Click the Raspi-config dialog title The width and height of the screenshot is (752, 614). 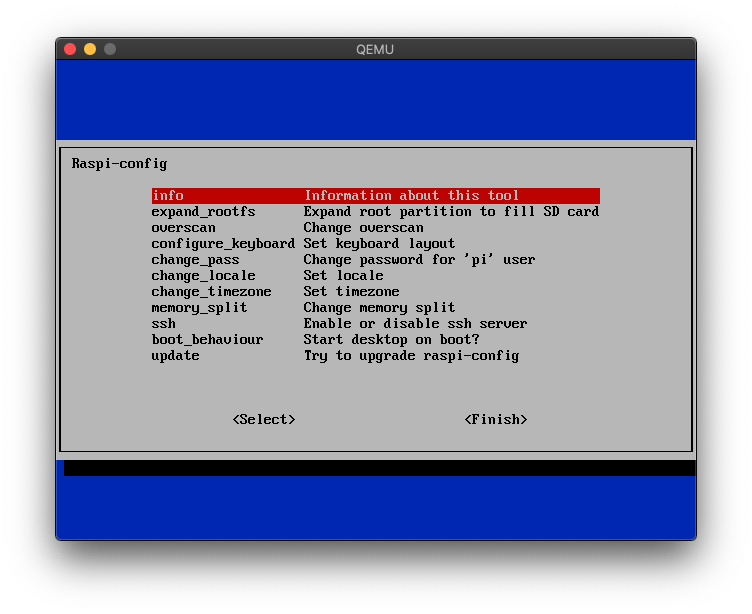pos(119,164)
